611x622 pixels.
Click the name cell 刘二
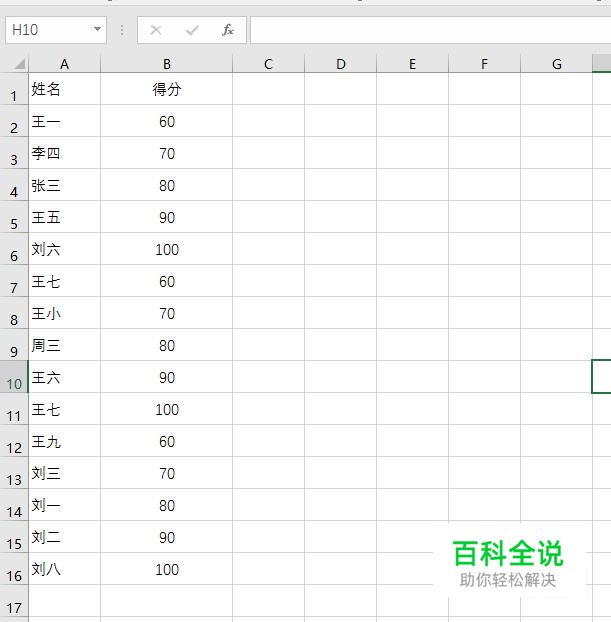pos(65,537)
